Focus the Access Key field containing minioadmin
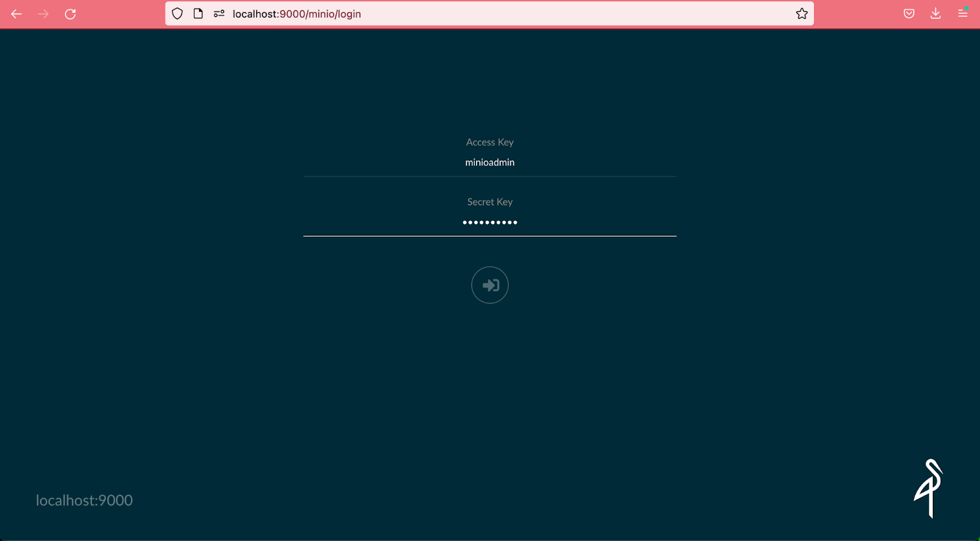The image size is (980, 541). (x=490, y=163)
